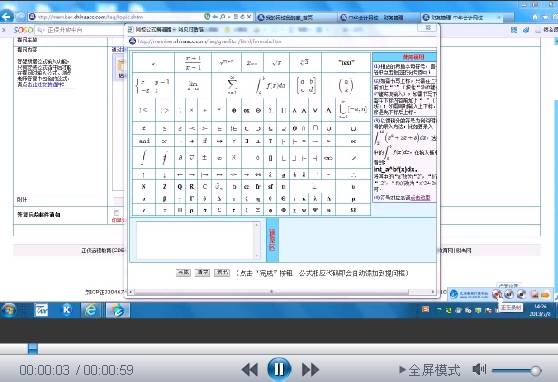Insert the quoted "text" template
The width and height of the screenshot is (558, 382).
click(x=346, y=63)
